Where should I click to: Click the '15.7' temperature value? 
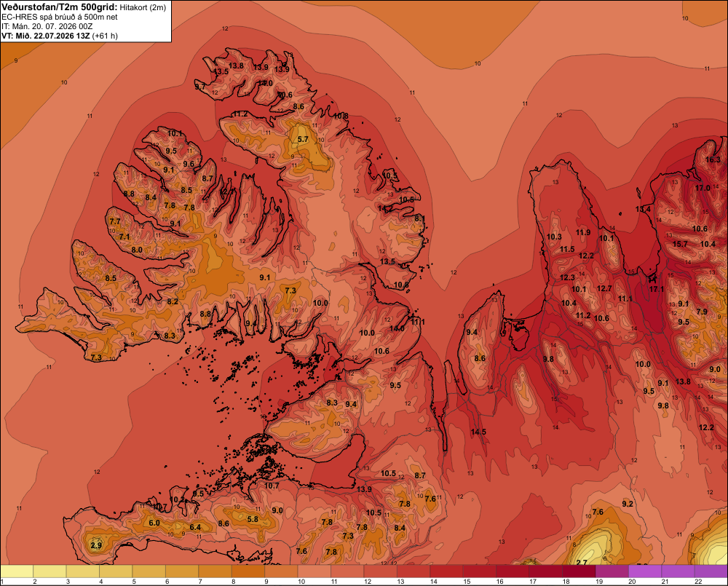pos(680,245)
